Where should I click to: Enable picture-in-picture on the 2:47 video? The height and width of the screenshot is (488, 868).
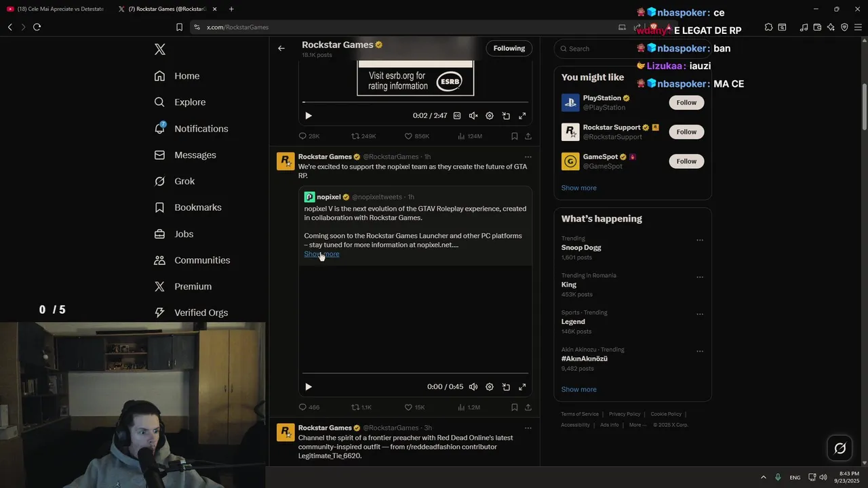pos(506,116)
